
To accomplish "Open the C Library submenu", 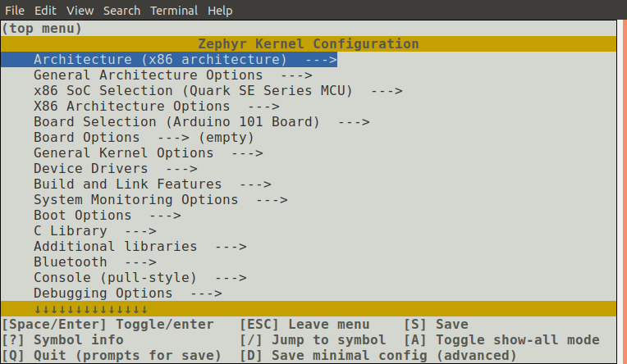I will coord(95,231).
